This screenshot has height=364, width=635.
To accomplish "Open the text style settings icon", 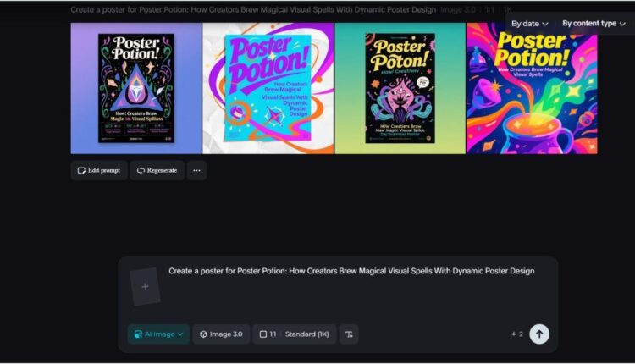I will pyautogui.click(x=349, y=334).
